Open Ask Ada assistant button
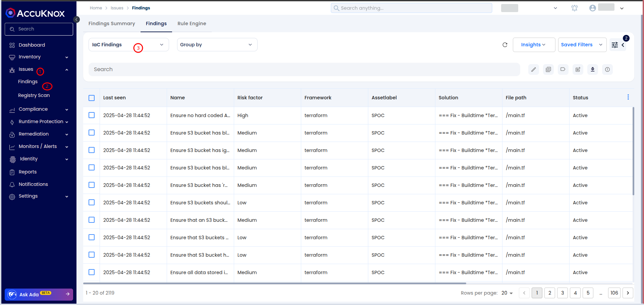Screen dimensions: 644x305 [x=39, y=294]
